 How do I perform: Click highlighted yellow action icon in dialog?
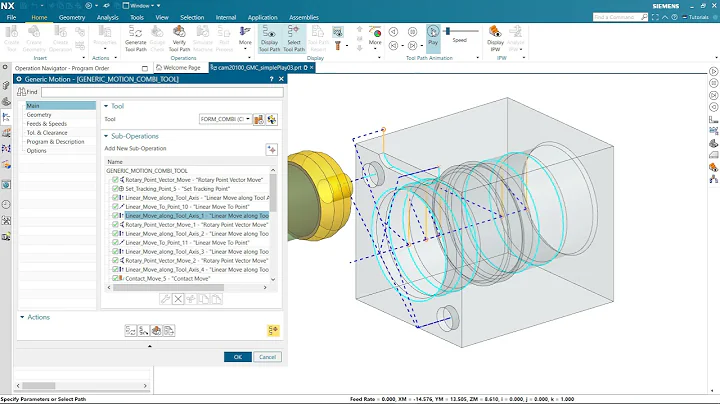(x=273, y=331)
